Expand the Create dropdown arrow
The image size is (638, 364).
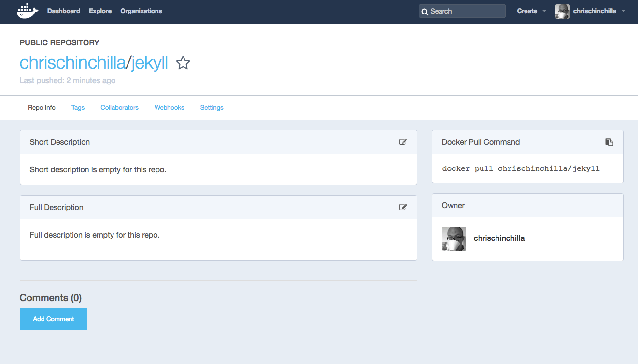click(x=544, y=11)
